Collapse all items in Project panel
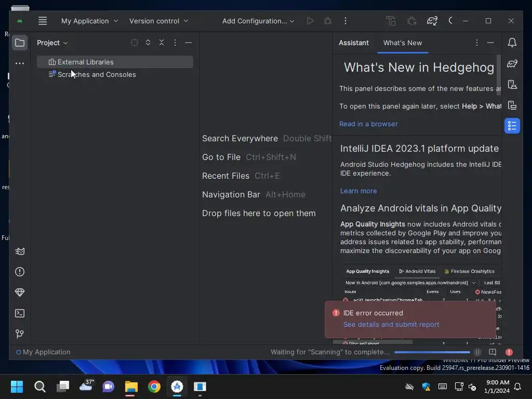 [x=162, y=43]
